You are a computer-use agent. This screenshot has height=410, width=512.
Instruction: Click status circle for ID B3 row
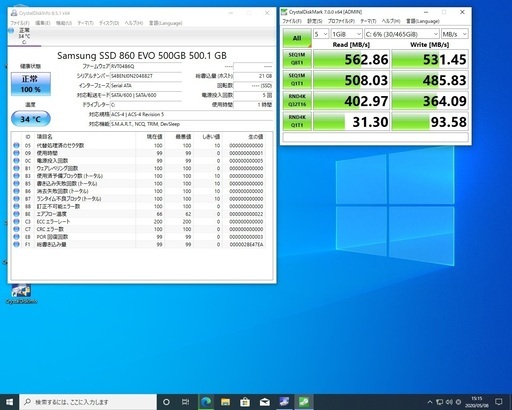(16, 176)
